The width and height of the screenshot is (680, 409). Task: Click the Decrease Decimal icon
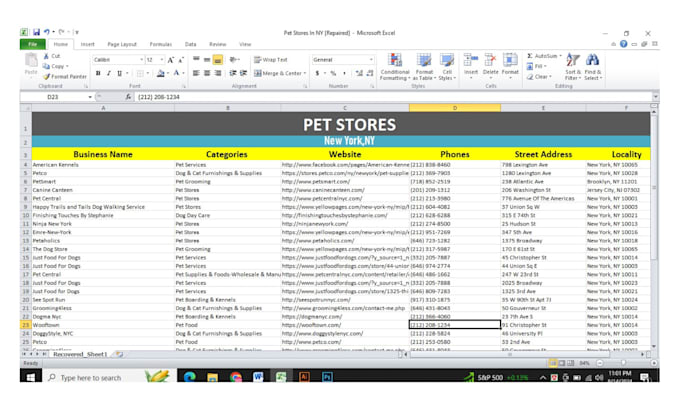pyautogui.click(x=370, y=73)
